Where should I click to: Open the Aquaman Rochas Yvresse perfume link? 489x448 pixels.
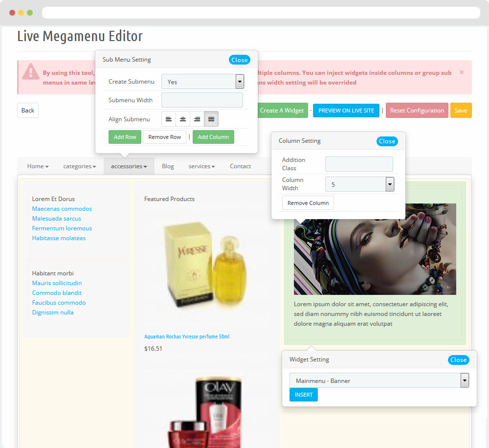(x=187, y=336)
